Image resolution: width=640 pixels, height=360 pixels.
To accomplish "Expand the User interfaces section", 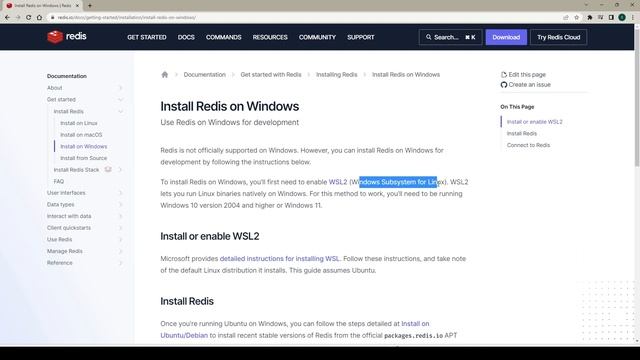I will point(120,193).
